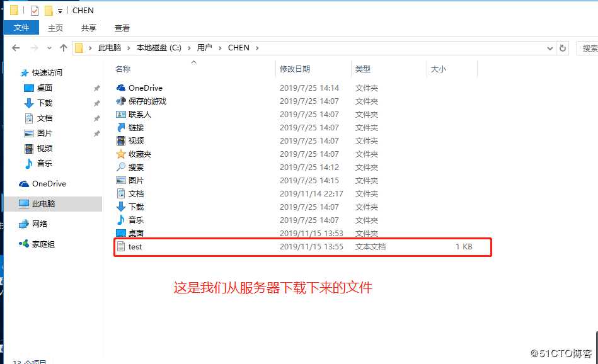598x364 pixels.
Task: Select the 搜索 folder magnifier icon
Action: [121, 167]
